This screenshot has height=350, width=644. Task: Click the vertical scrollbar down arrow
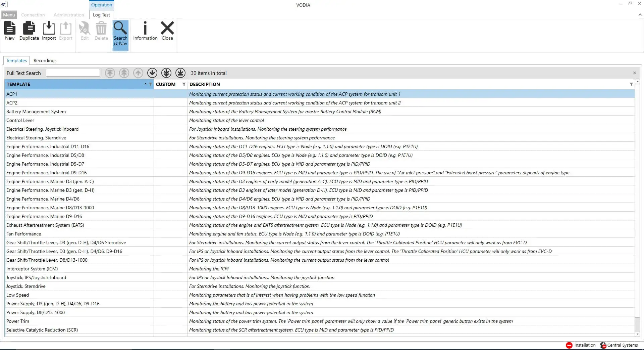[x=637, y=334]
